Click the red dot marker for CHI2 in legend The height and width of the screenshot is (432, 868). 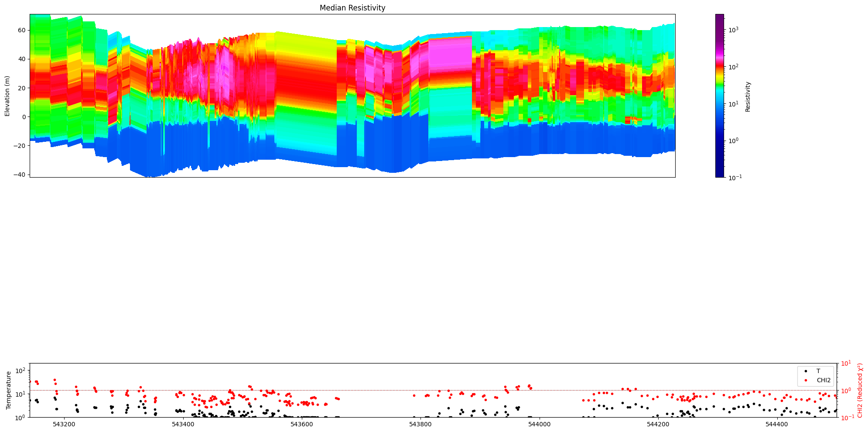806,380
